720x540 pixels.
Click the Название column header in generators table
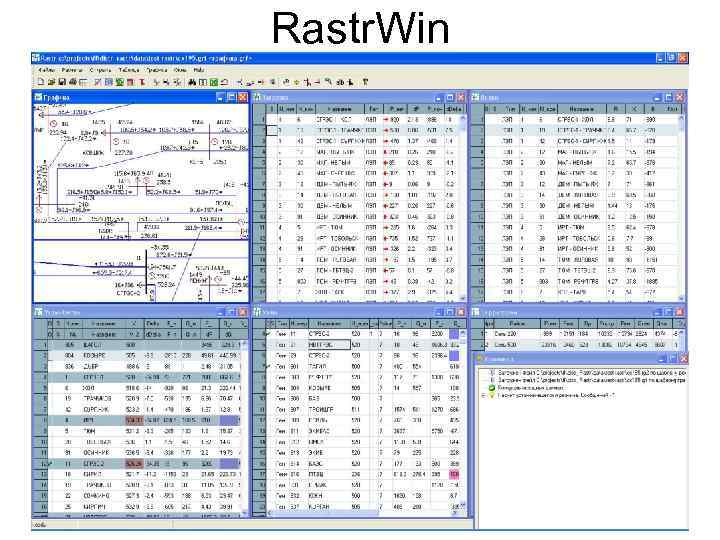329,324
